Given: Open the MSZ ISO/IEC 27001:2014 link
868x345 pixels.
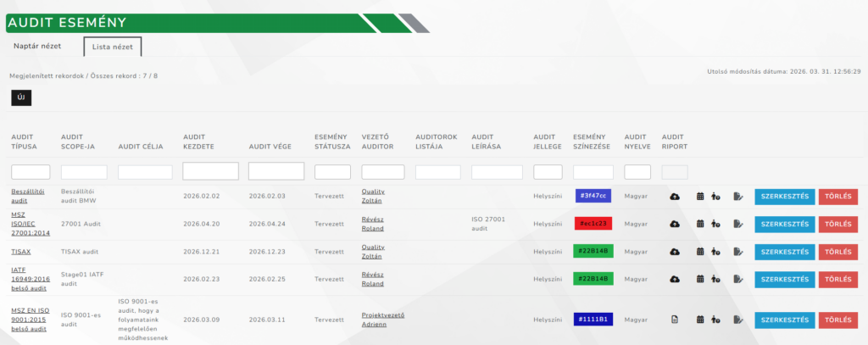Looking at the screenshot, I should pyautogui.click(x=31, y=224).
